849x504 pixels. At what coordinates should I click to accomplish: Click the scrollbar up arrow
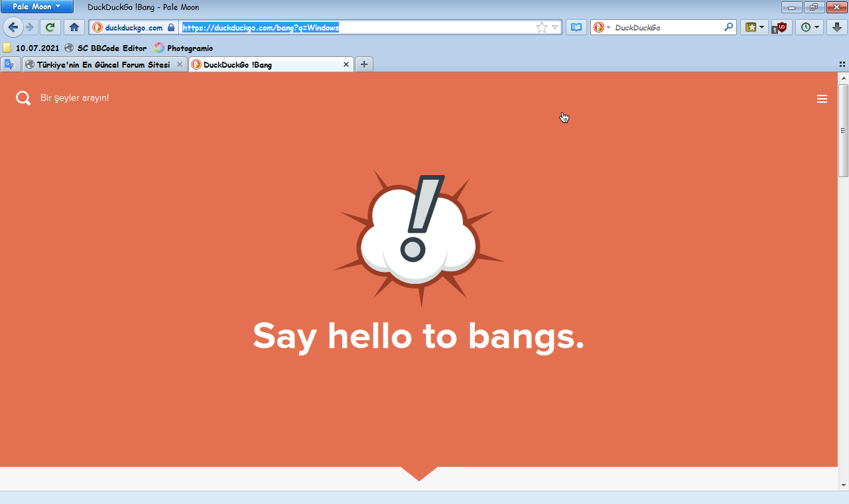click(x=843, y=78)
